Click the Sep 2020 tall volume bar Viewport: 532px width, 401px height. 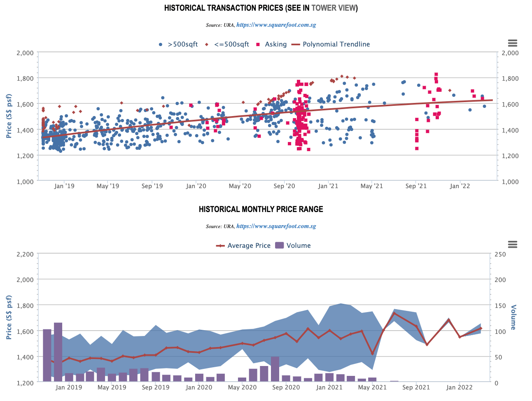pyautogui.click(x=275, y=369)
